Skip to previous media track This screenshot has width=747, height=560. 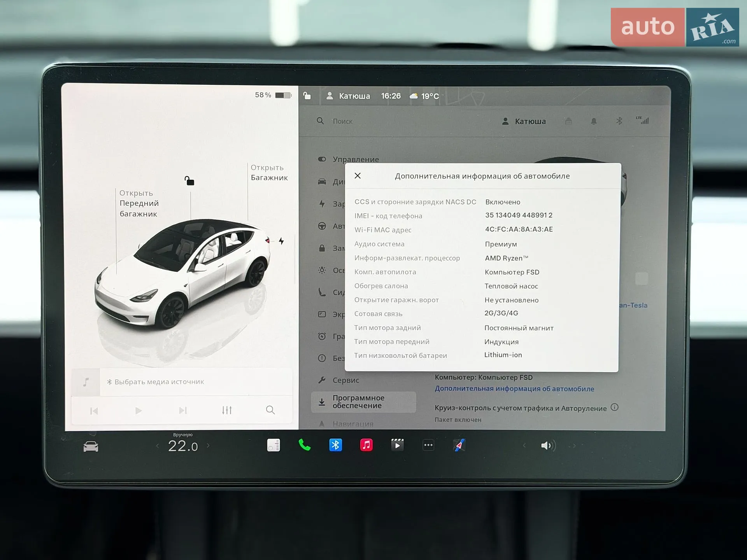(94, 411)
